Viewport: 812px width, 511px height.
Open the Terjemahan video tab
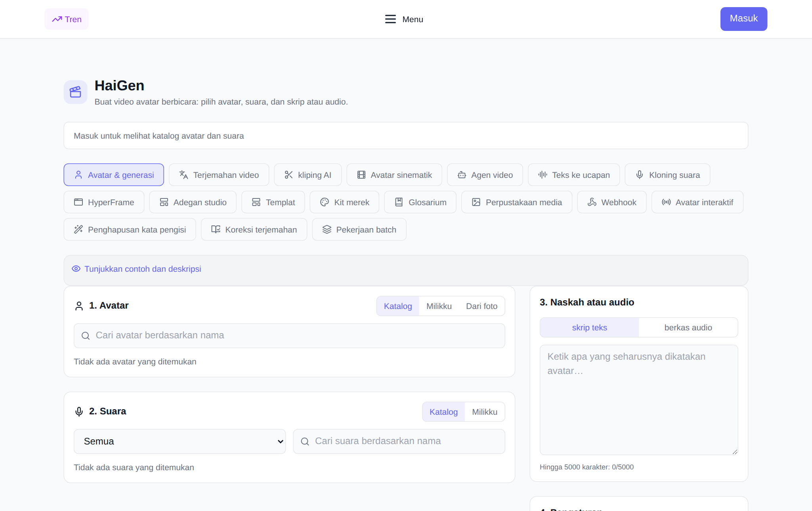[x=219, y=175]
